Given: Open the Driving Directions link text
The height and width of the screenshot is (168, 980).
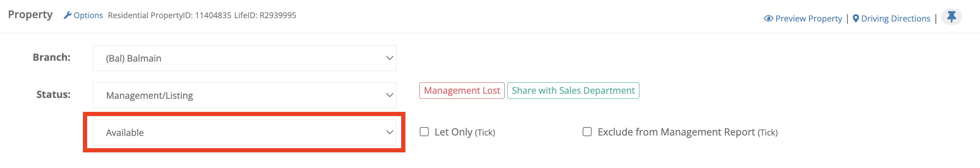Looking at the screenshot, I should pyautogui.click(x=896, y=19).
